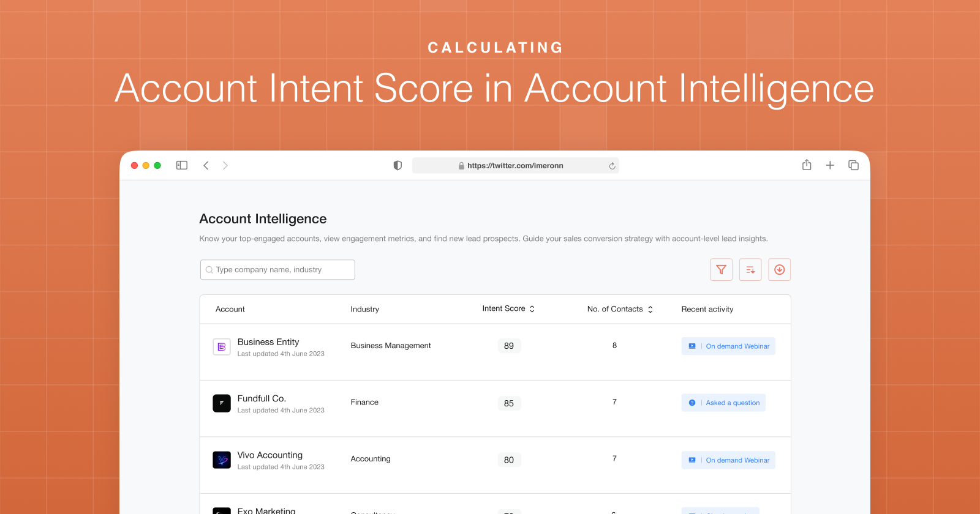The image size is (980, 514).
Task: Click the company name search field
Action: tap(277, 270)
